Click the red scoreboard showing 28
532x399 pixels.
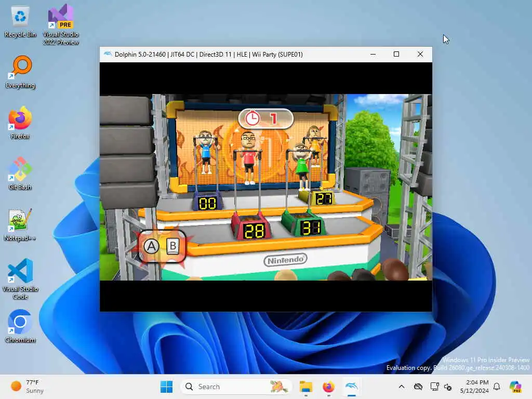254,231
